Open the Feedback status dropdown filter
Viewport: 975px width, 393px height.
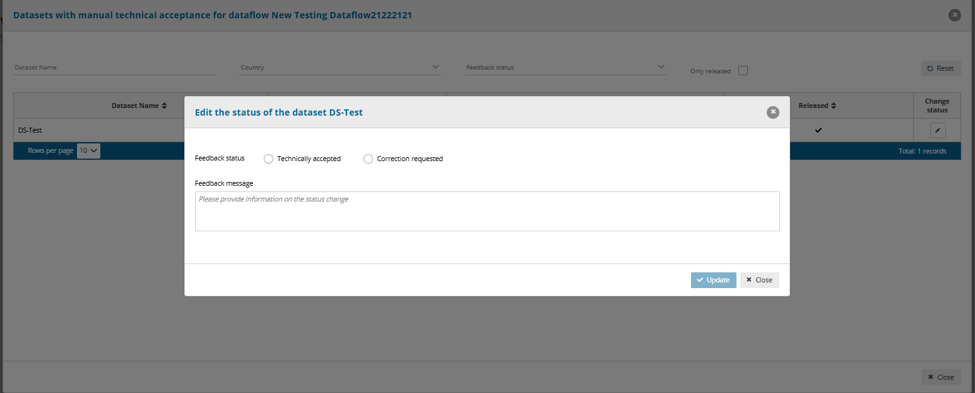566,67
